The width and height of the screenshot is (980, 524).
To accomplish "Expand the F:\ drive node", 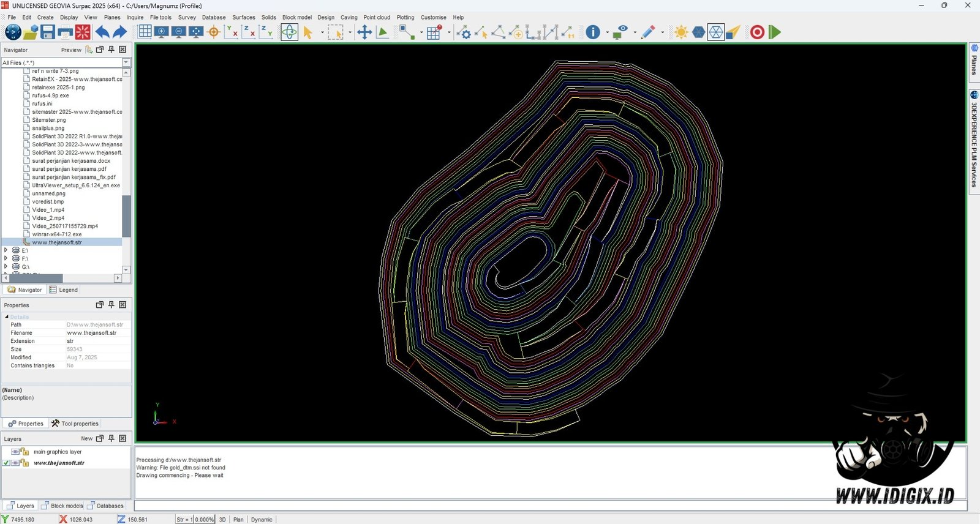I will [6, 258].
